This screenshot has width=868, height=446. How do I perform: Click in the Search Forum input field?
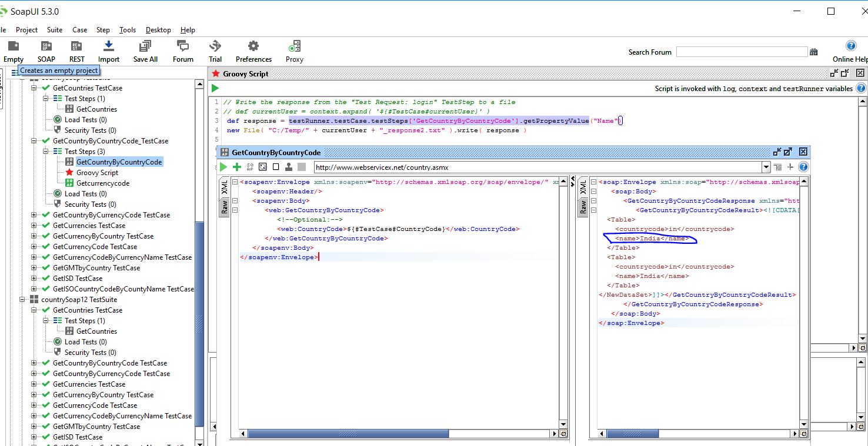(x=741, y=52)
